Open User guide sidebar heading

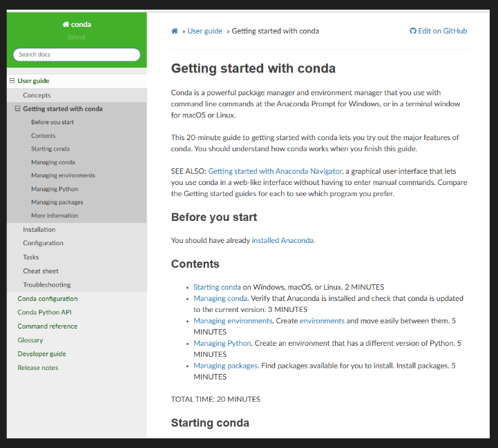[33, 81]
